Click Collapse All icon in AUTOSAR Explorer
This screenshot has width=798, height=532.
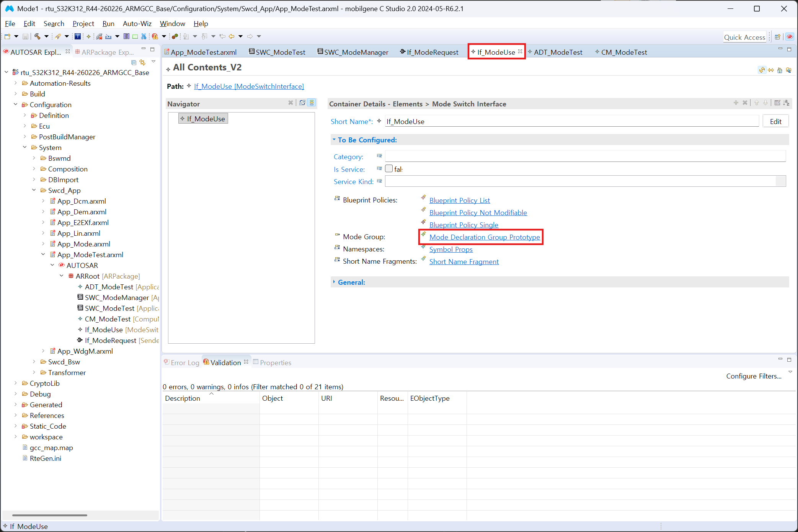point(134,62)
